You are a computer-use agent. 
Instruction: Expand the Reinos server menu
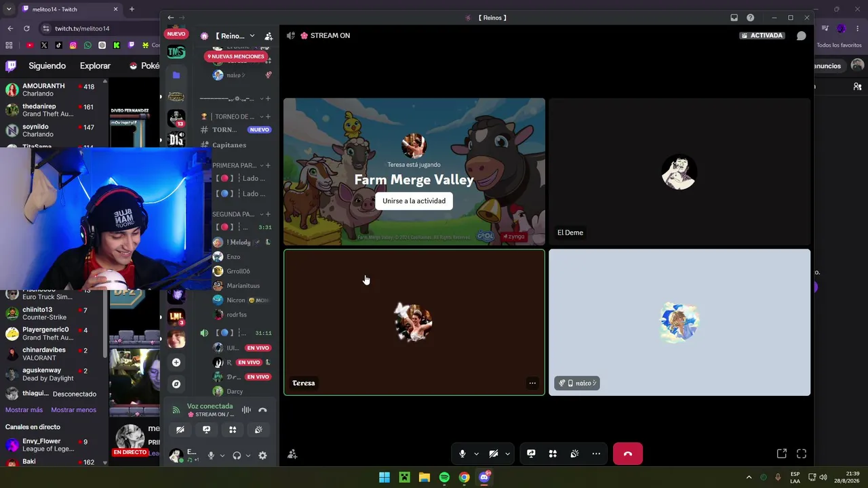[x=235, y=36]
